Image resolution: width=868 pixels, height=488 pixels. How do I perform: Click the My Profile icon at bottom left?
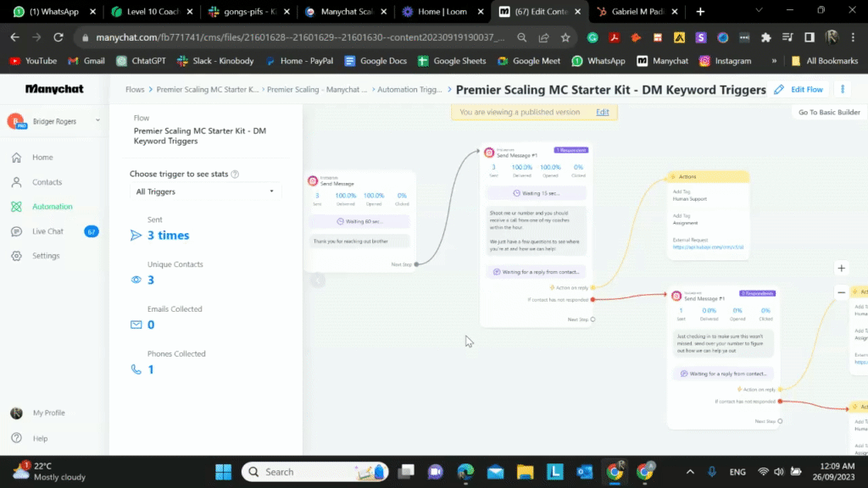point(15,413)
